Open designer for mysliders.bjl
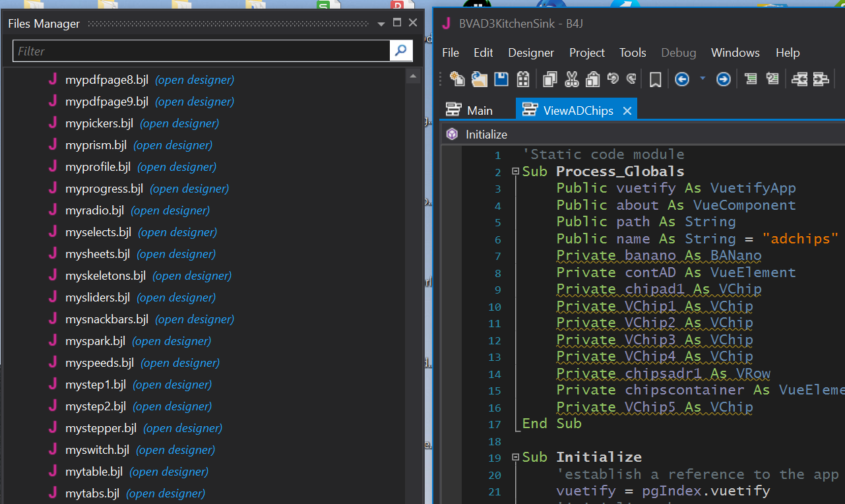 [175, 298]
